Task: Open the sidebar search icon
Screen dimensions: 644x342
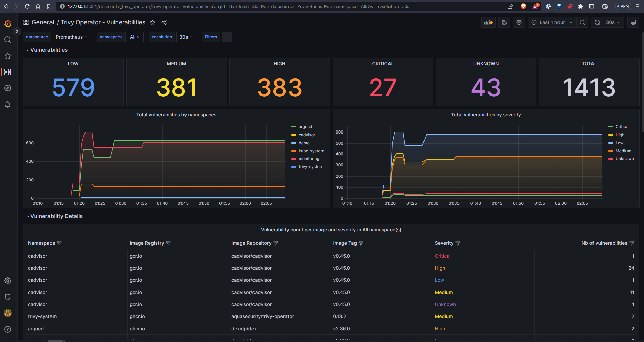Action: tap(8, 40)
